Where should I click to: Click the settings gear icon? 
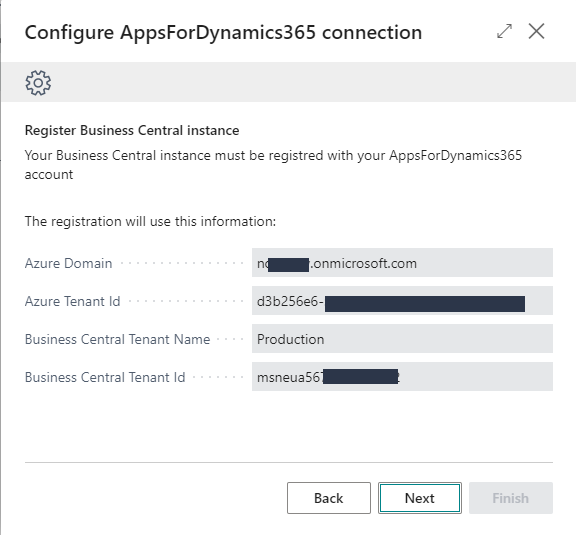coord(38,83)
